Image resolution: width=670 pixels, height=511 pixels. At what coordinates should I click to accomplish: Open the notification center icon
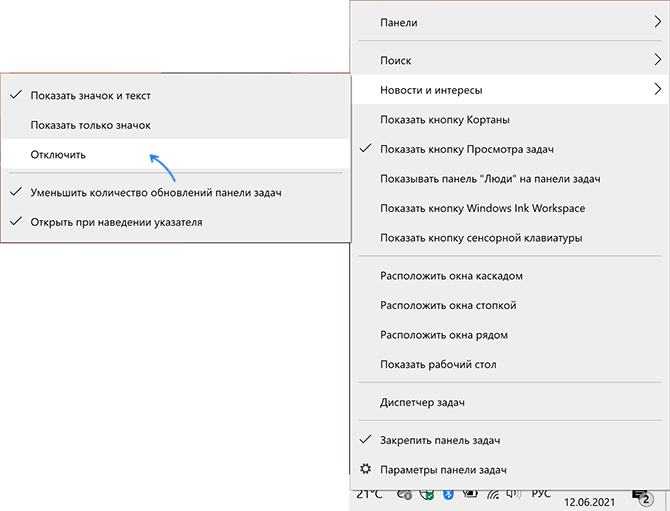[641, 495]
